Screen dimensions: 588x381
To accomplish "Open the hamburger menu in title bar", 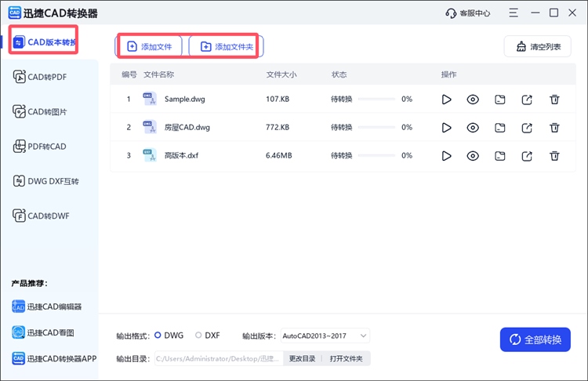I will pos(513,13).
